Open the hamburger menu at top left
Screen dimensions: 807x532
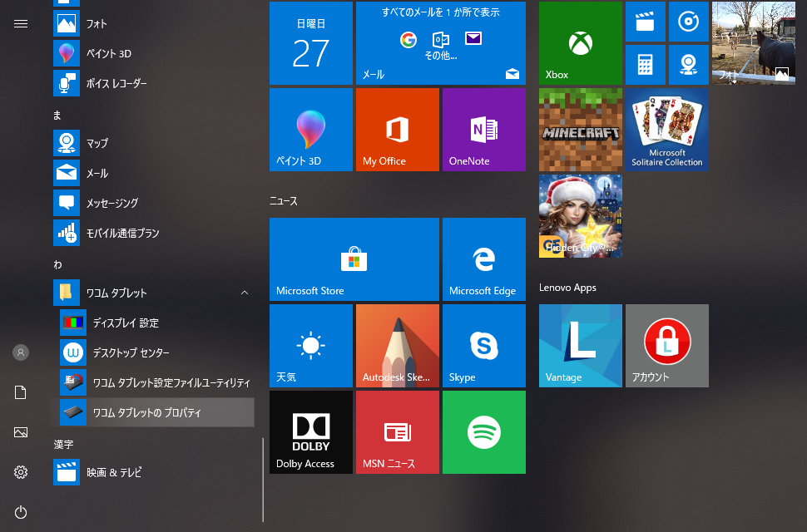tap(21, 23)
